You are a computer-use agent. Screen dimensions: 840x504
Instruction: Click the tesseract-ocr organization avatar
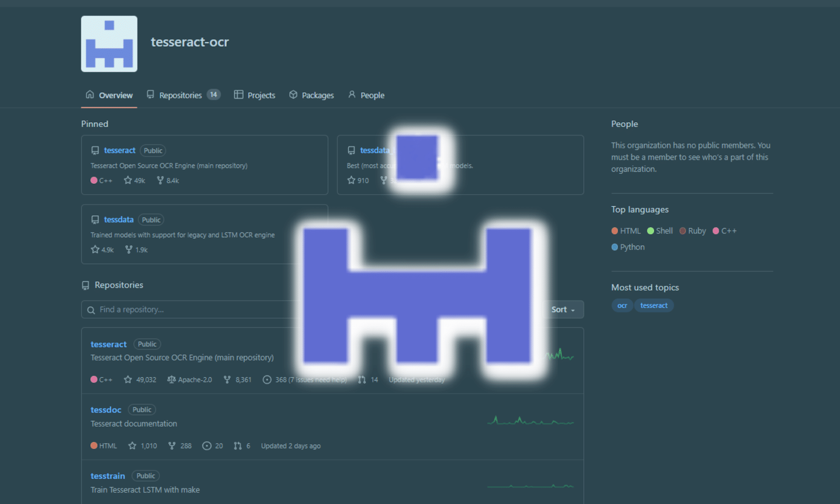click(109, 43)
